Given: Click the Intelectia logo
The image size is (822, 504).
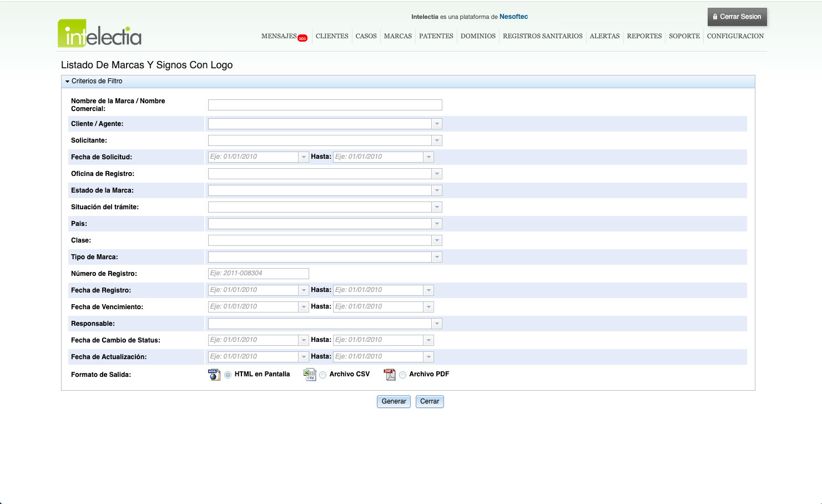Looking at the screenshot, I should tap(100, 34).
